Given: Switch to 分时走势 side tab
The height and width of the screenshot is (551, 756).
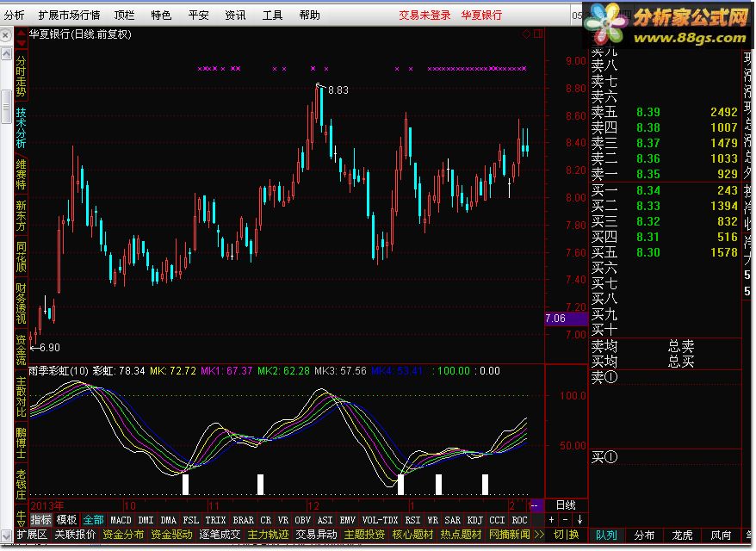Looking at the screenshot, I should [x=21, y=76].
